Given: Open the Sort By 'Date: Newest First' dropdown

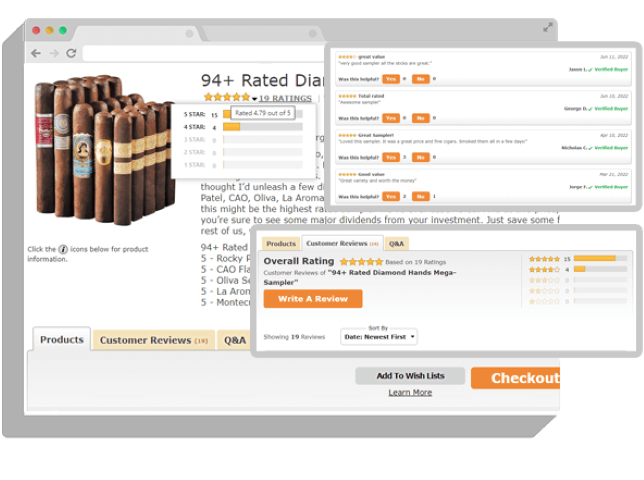Looking at the screenshot, I should pos(379,337).
